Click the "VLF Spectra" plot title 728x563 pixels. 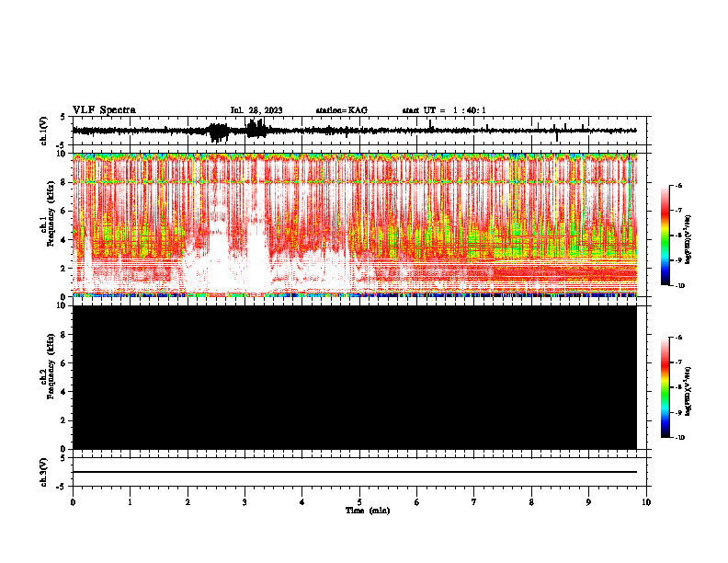pos(104,110)
